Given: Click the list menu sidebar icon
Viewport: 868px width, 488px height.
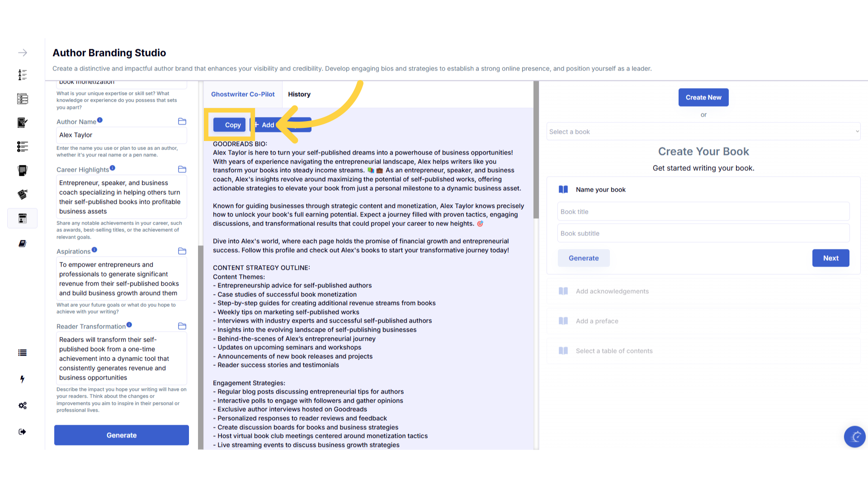Looking at the screenshot, I should click(22, 353).
